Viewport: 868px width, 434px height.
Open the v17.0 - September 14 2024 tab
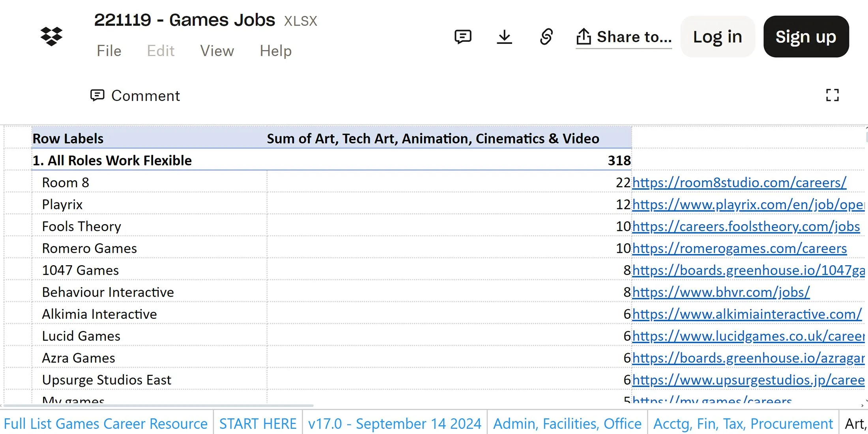(395, 423)
